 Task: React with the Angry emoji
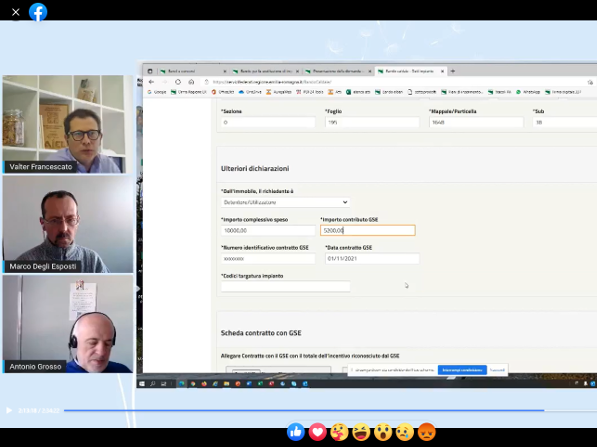[426, 432]
